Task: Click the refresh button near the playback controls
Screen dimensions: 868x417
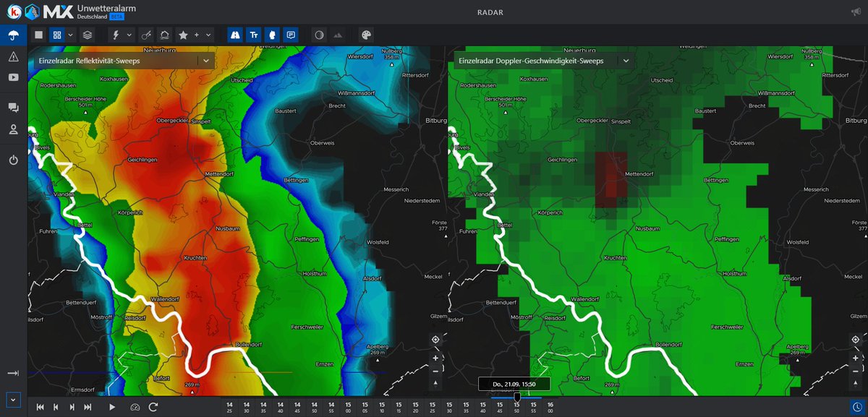Action: (x=153, y=406)
